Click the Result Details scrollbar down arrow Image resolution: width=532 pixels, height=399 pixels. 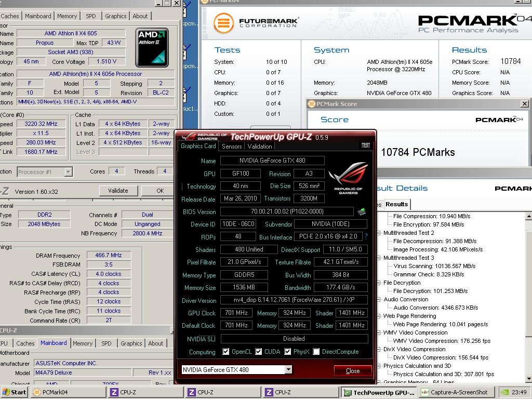[x=528, y=379]
